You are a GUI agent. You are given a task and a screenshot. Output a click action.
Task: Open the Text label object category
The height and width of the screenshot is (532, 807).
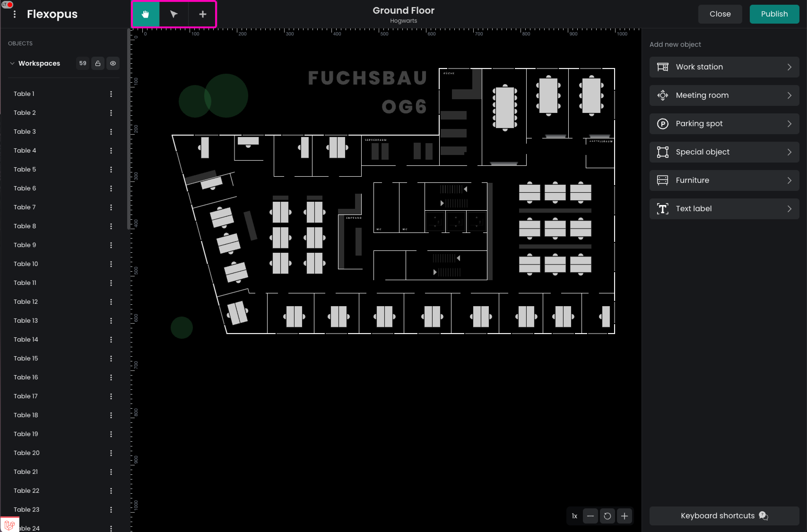[724, 209]
